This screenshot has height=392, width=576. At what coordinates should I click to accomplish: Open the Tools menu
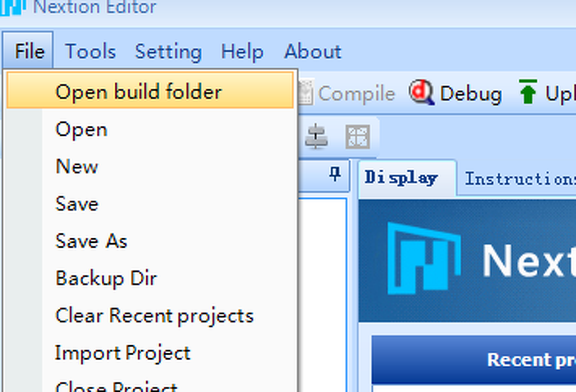[x=90, y=52]
